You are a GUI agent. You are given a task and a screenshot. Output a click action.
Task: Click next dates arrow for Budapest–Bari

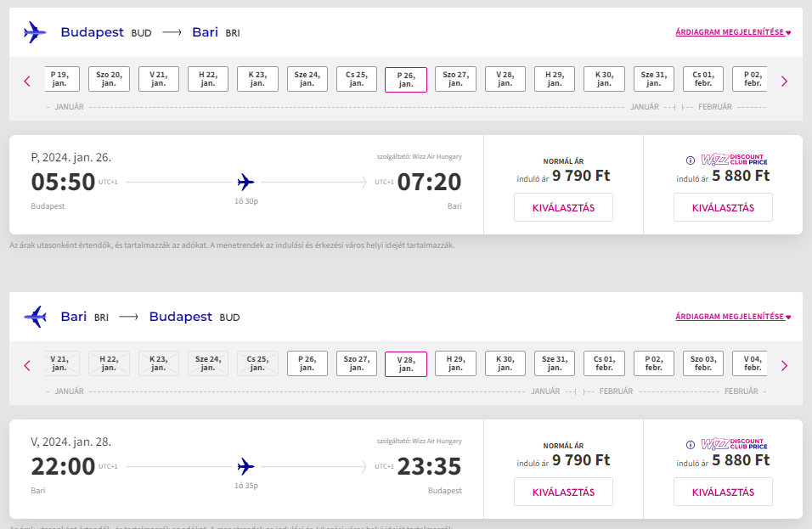click(784, 82)
